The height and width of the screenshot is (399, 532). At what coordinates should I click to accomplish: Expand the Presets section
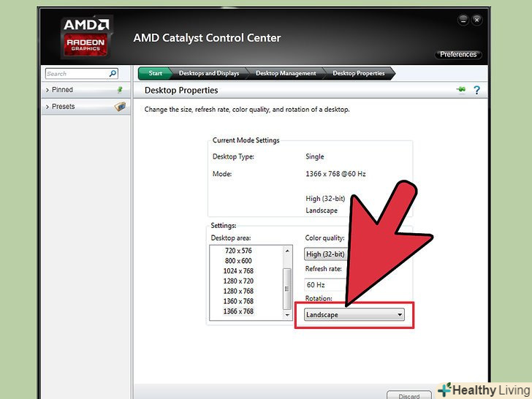pyautogui.click(x=85, y=107)
